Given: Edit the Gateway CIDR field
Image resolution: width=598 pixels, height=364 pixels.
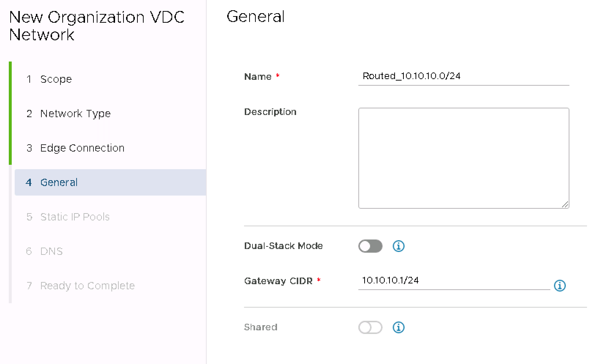Looking at the screenshot, I should [454, 281].
